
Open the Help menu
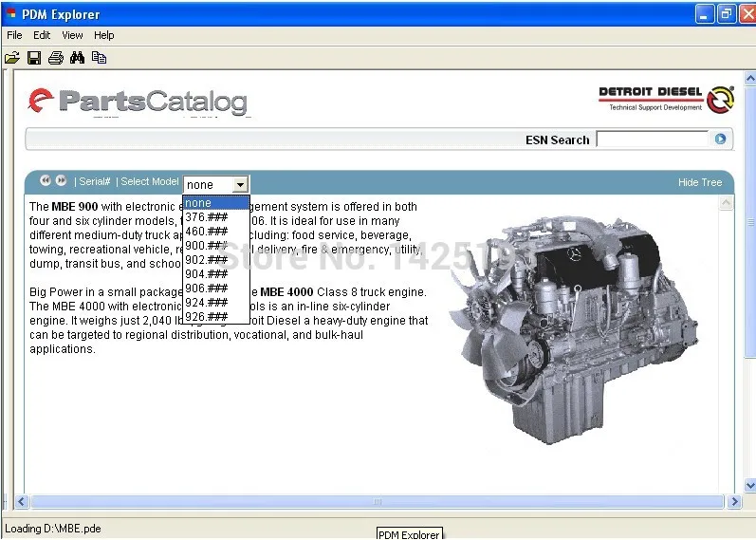(x=103, y=35)
